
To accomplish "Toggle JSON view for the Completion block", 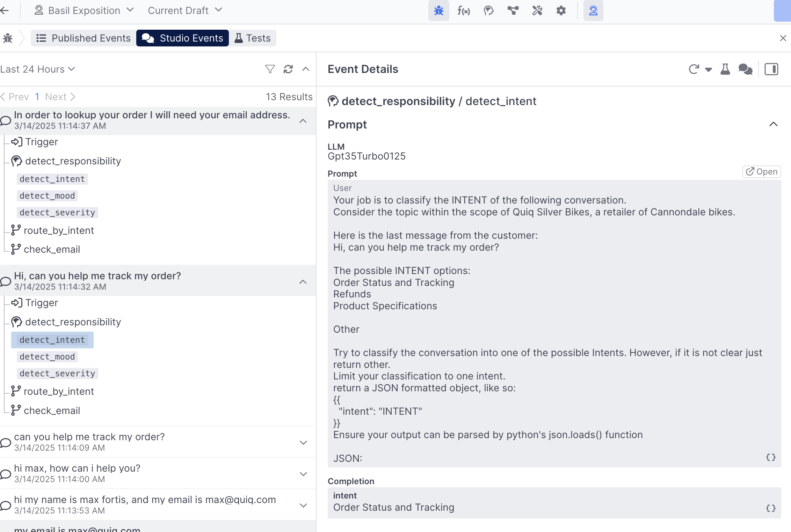I will point(771,508).
